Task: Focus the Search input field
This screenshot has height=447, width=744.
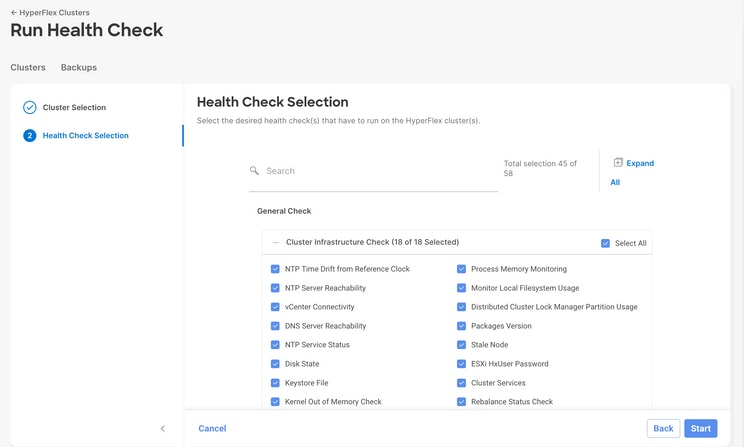Action: pos(373,171)
